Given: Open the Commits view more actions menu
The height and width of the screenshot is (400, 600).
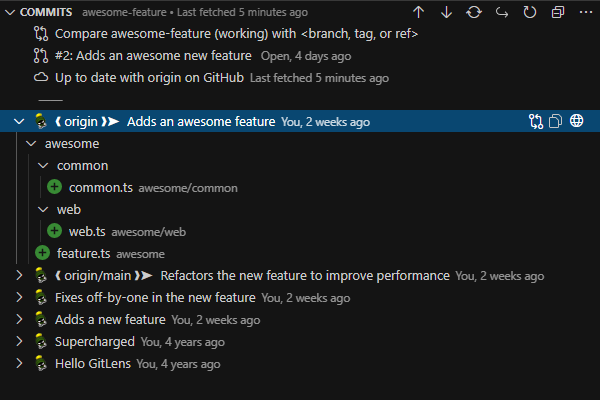Looking at the screenshot, I should [585, 12].
